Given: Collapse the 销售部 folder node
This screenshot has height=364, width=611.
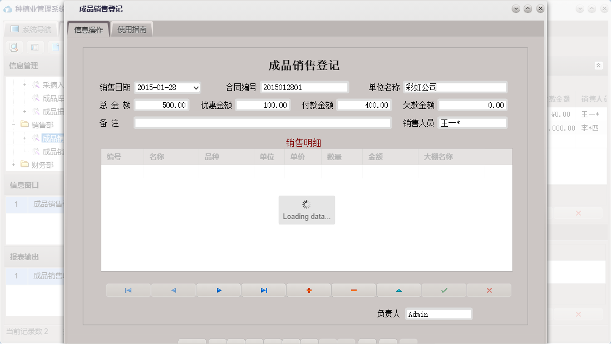Looking at the screenshot, I should pos(13,125).
